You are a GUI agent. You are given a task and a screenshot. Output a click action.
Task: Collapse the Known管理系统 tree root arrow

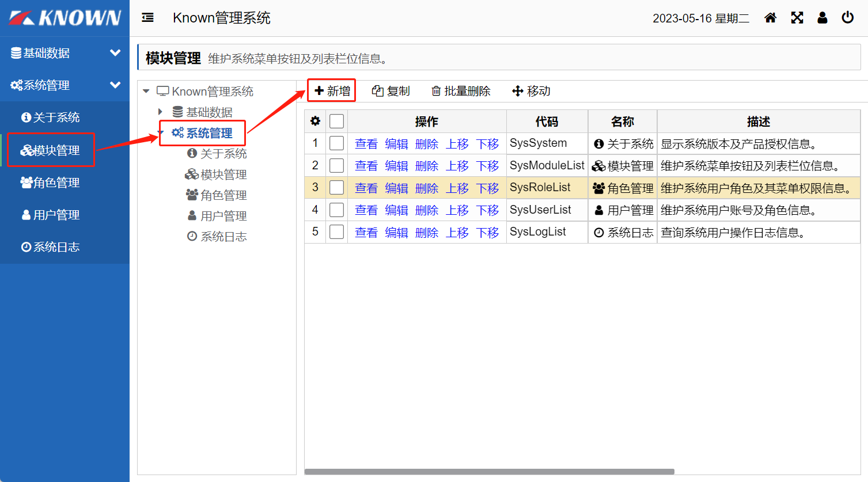pos(146,91)
